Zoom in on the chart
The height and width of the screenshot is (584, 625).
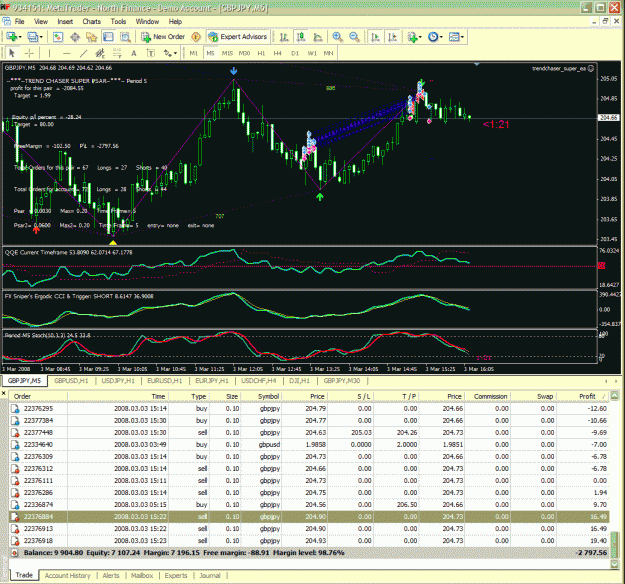pos(337,37)
